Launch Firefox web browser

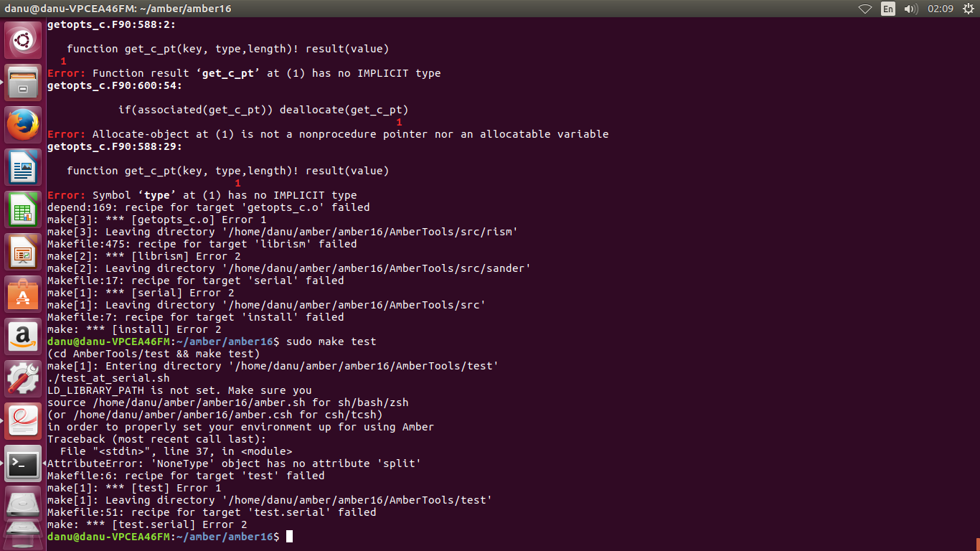point(23,125)
